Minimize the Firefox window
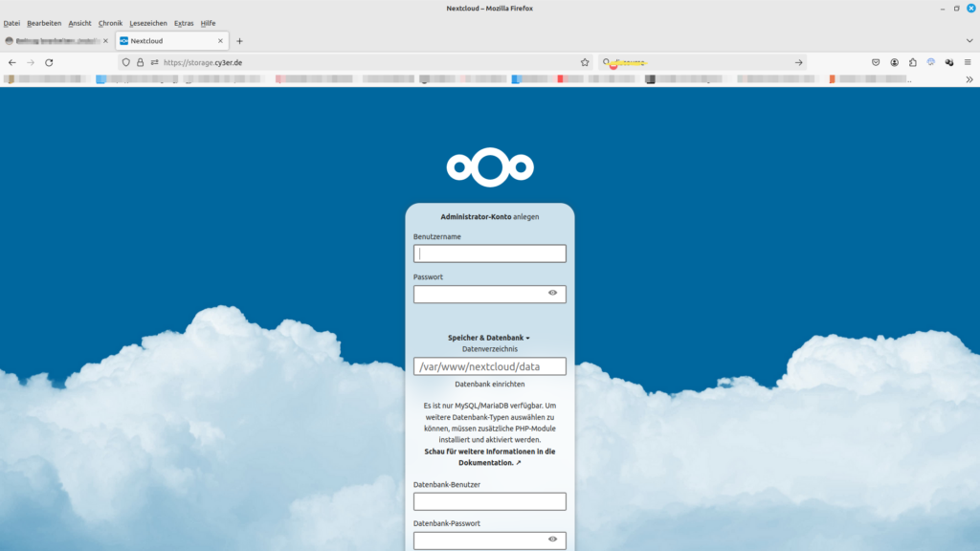This screenshot has width=980, height=551. [x=943, y=9]
